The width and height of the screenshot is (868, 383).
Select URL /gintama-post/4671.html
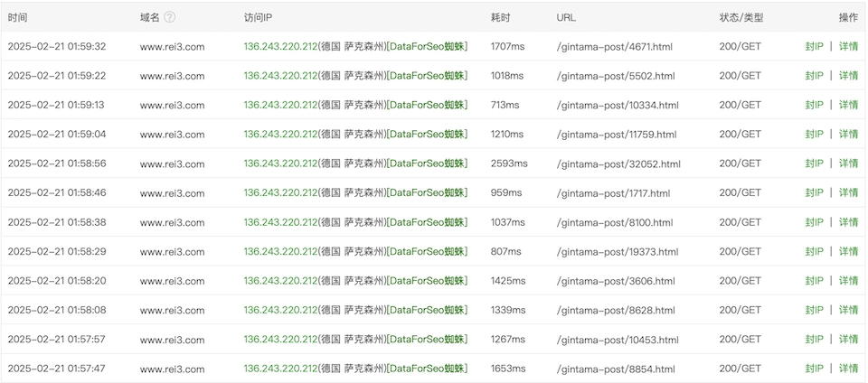(x=615, y=46)
